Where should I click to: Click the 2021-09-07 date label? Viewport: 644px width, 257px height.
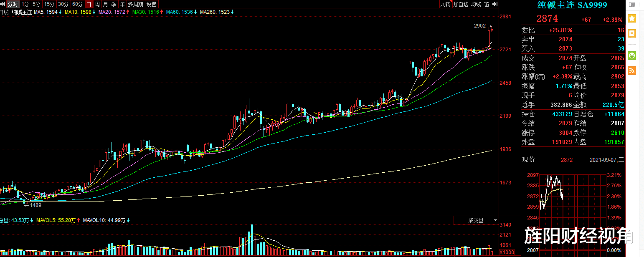(607, 160)
